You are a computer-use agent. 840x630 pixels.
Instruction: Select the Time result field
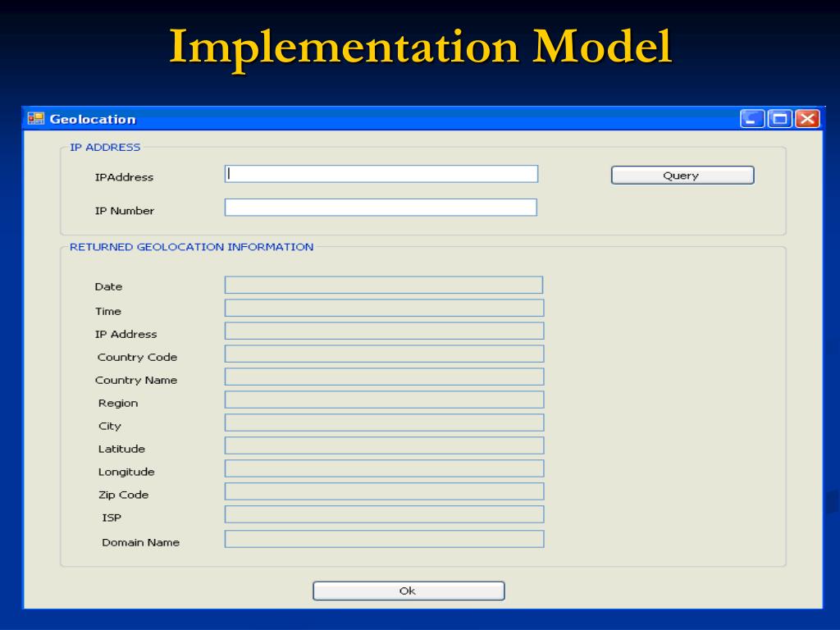pyautogui.click(x=384, y=308)
